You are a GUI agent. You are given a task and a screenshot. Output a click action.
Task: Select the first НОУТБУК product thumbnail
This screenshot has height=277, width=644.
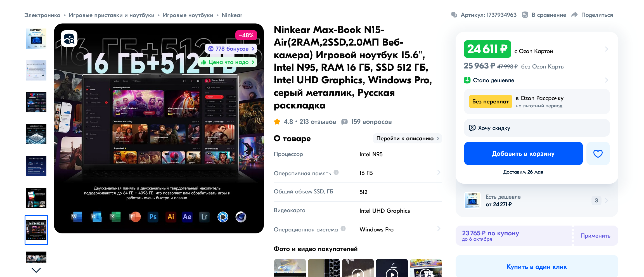36,39
